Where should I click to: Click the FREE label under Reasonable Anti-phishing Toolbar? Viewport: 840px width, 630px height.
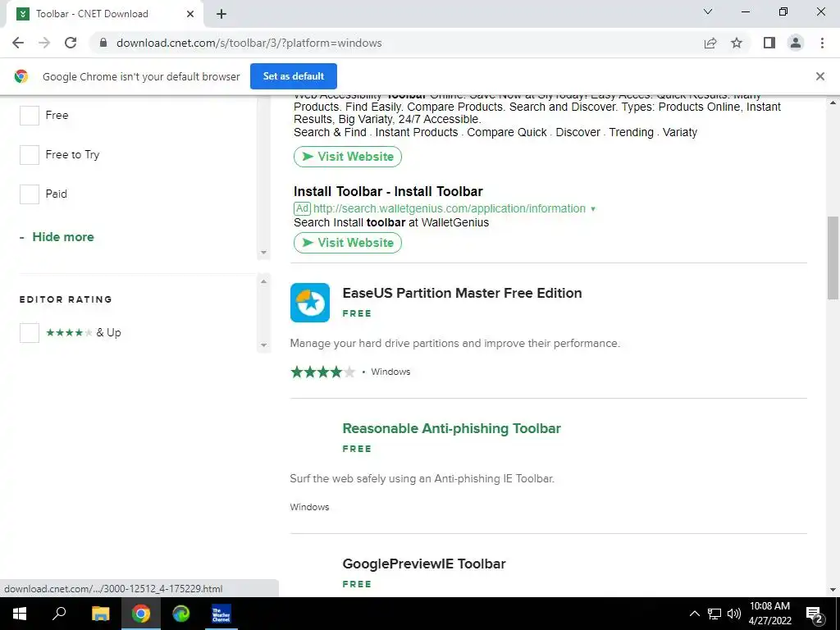tap(357, 449)
